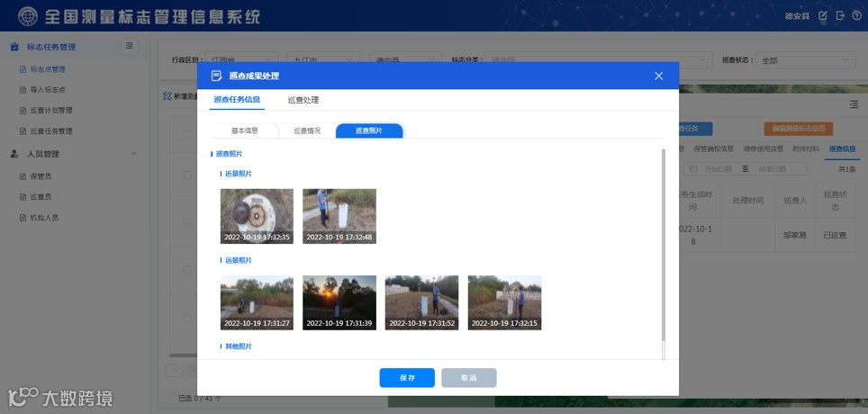Click the 邹家易 cell in the inspection table
The width and height of the screenshot is (868, 414).
(795, 235)
